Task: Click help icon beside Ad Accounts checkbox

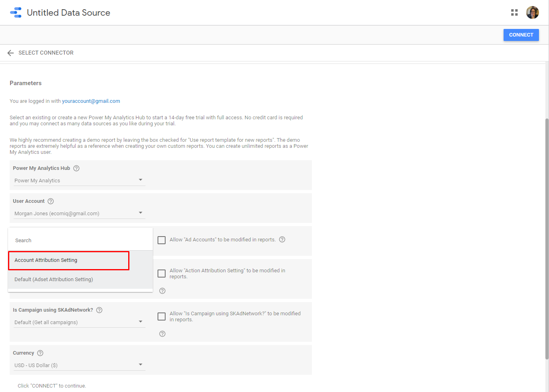Action: 282,239
